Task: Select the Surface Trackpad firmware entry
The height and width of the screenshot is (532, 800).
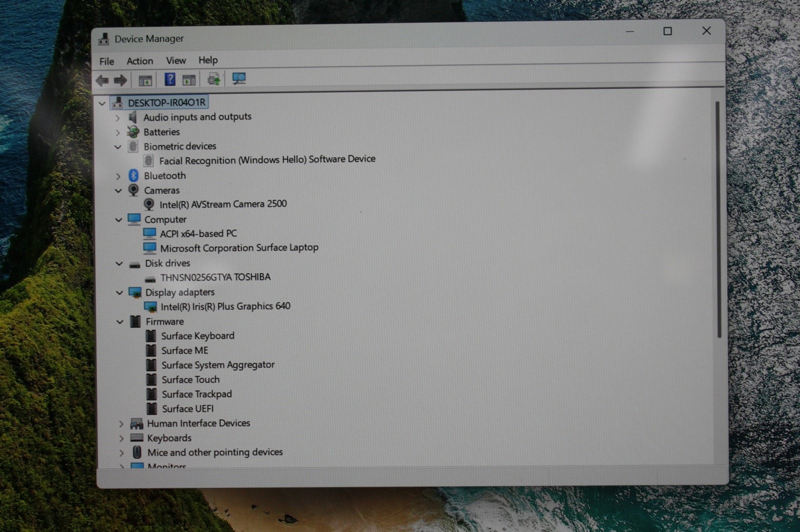Action: point(197,394)
